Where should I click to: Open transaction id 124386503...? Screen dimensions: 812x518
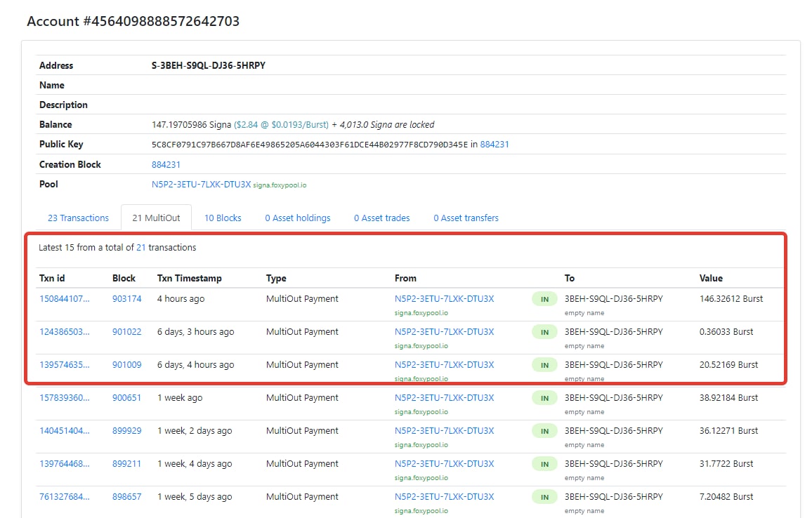coord(65,331)
